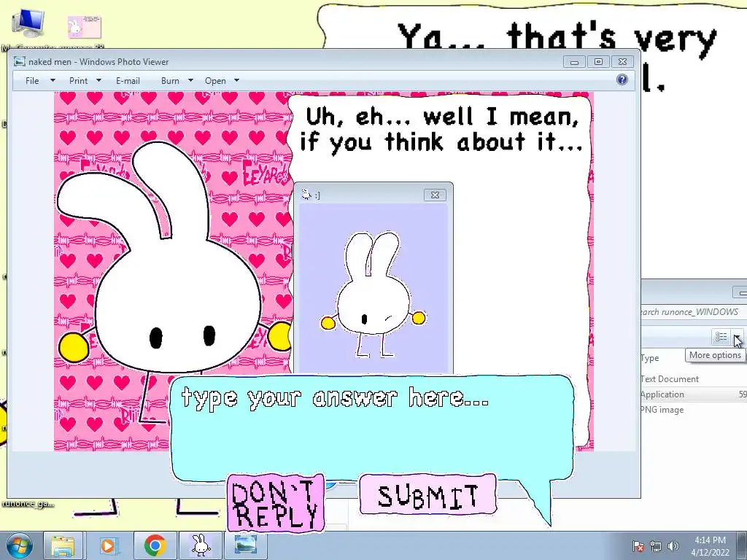Screen dimensions: 747x560
Task: Open the File menu in Photo Viewer
Action: (x=32, y=80)
